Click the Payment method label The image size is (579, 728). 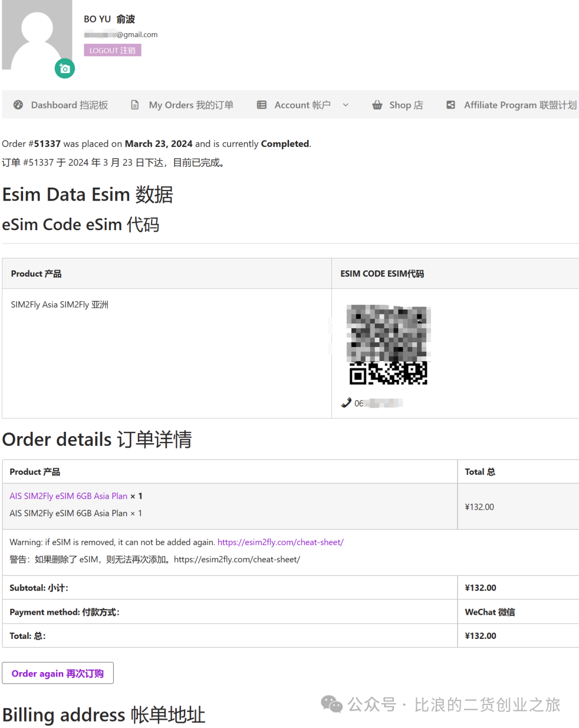(x=64, y=612)
